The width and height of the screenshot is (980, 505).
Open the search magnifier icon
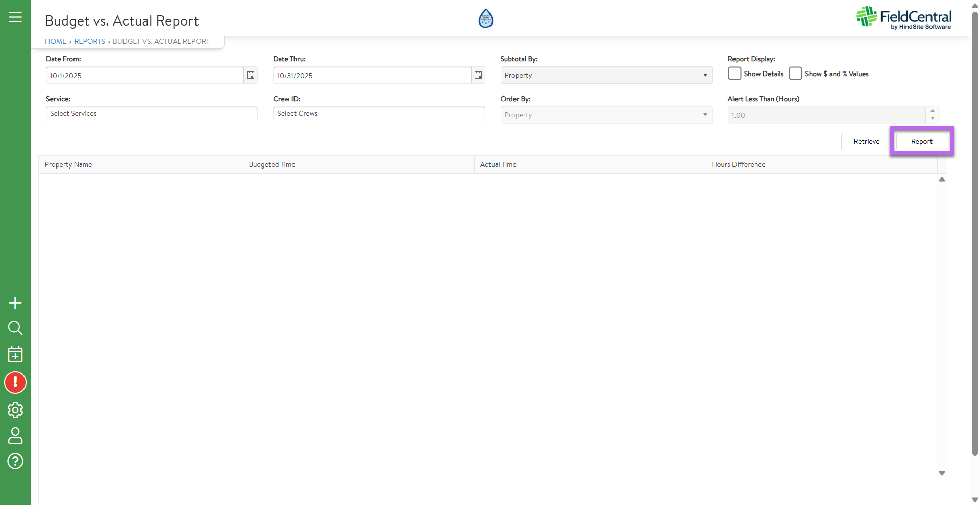(15, 328)
